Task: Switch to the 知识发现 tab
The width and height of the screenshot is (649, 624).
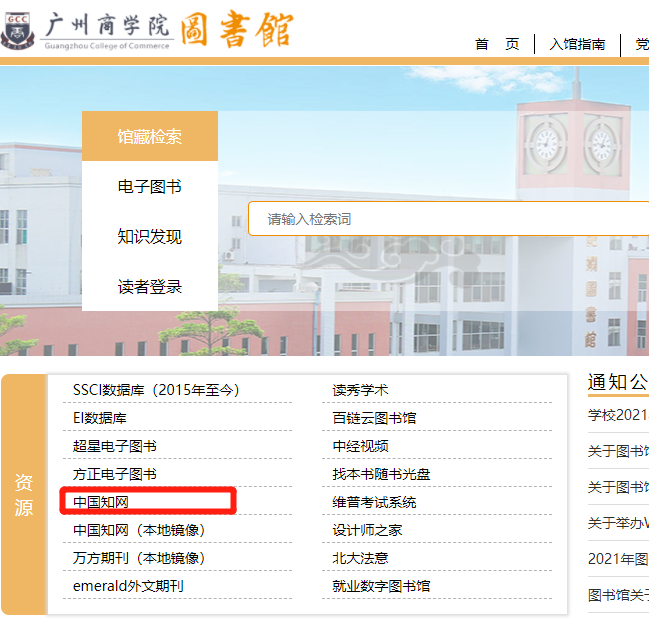Action: 150,237
